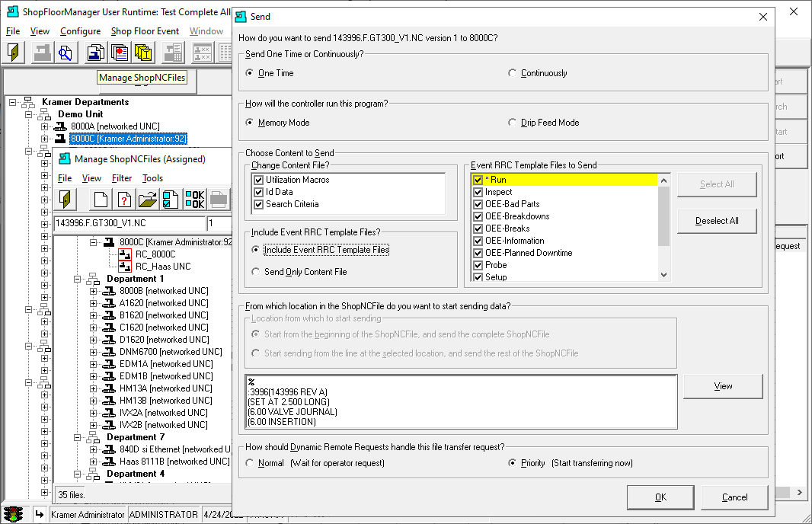This screenshot has width=812, height=524.
Task: Uncheck the Probe template checkbox
Action: click(x=478, y=265)
